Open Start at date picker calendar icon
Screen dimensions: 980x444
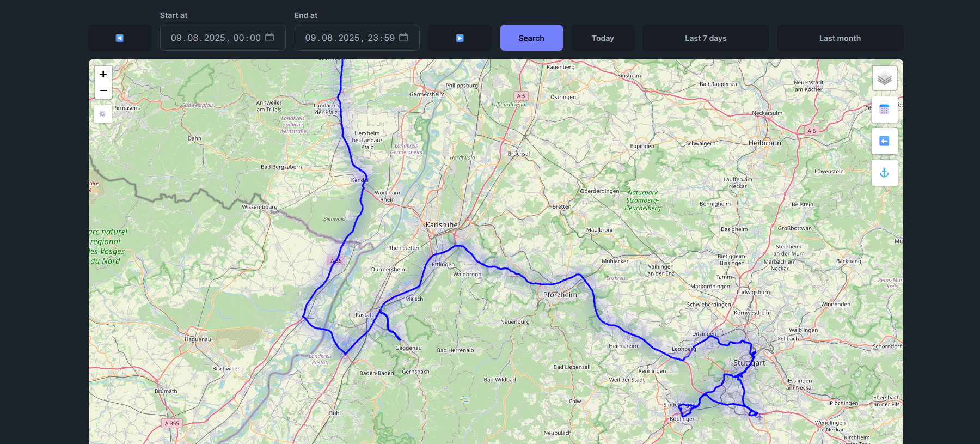269,37
